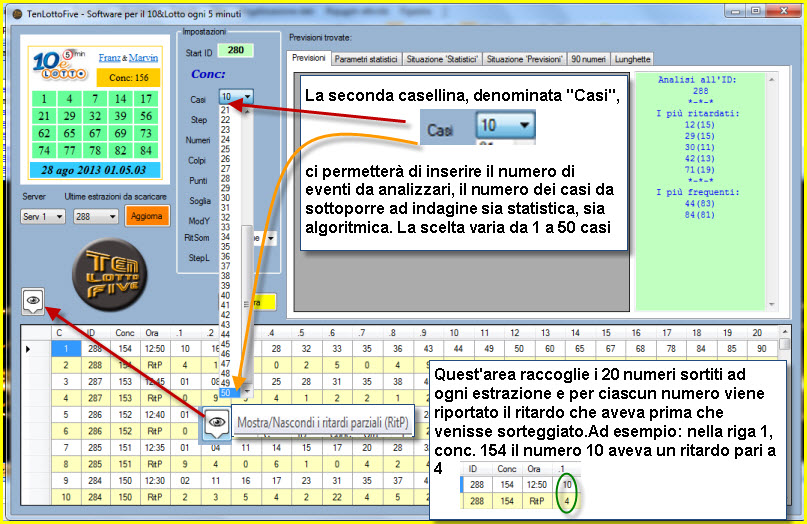Follow the Marvin link
Screen dimensions: 807x524
click(143, 58)
